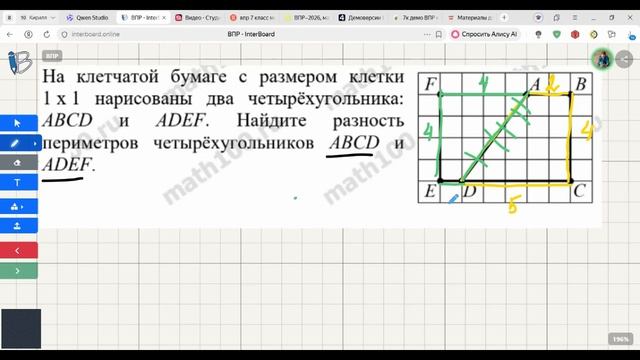
Task: Switch to the ВПР-2026 tab
Action: pyautogui.click(x=307, y=18)
